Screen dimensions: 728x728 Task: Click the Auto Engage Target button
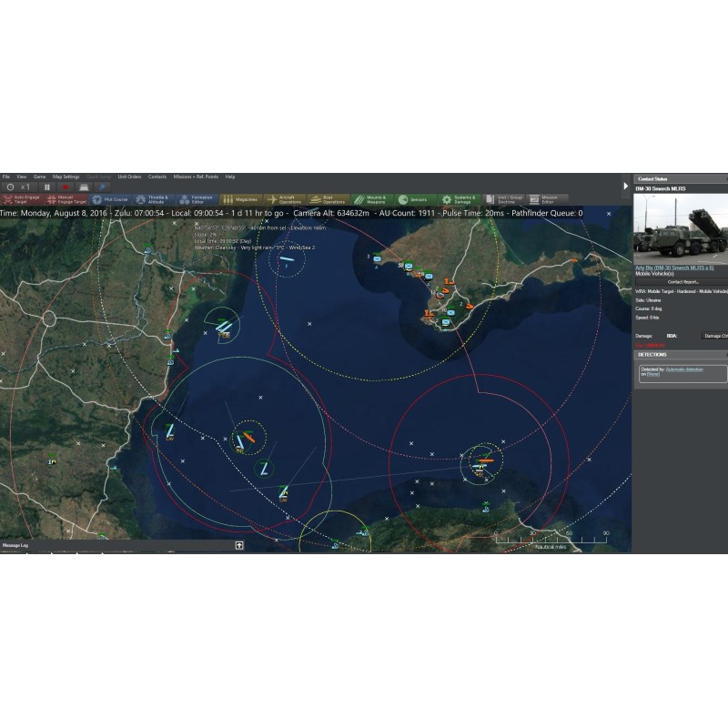22,199
